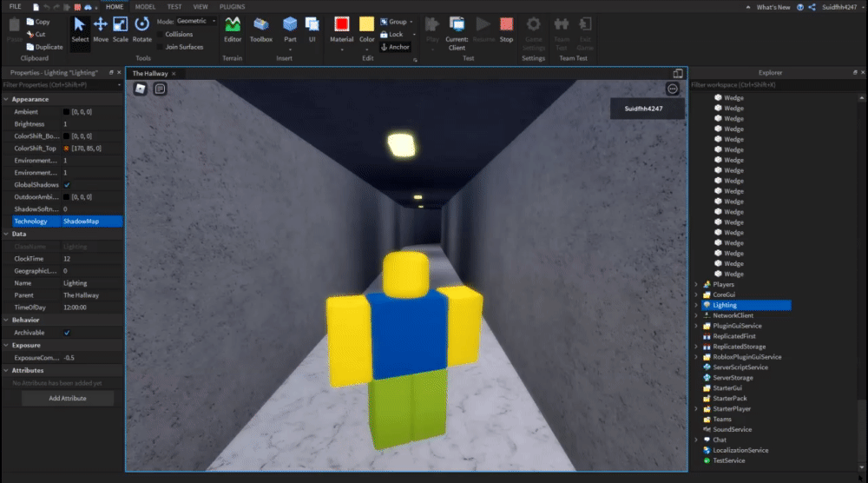Click the Ambient color swatch
Screen dimensions: 868x483
(67, 112)
